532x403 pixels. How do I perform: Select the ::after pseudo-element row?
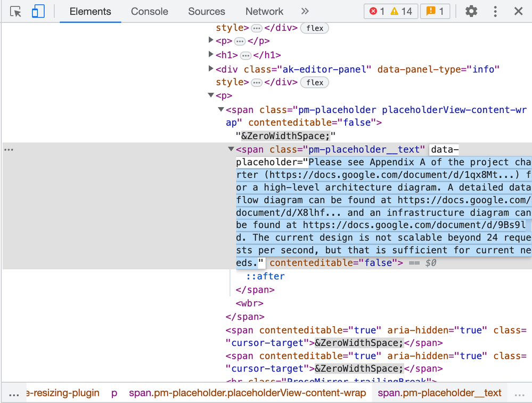tap(265, 276)
